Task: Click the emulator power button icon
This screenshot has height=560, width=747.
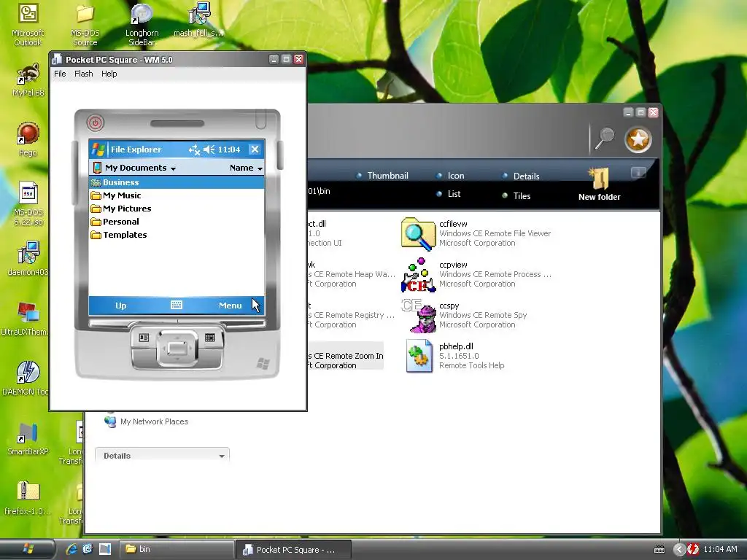Action: 96,122
